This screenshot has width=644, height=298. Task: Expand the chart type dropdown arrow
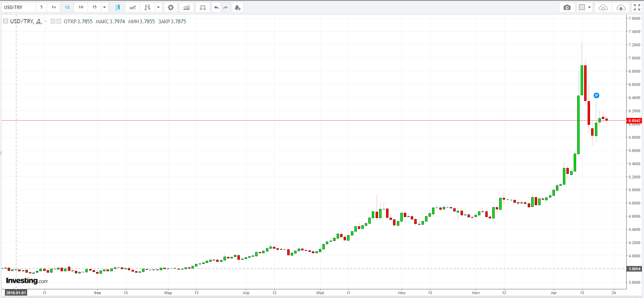(x=158, y=7)
